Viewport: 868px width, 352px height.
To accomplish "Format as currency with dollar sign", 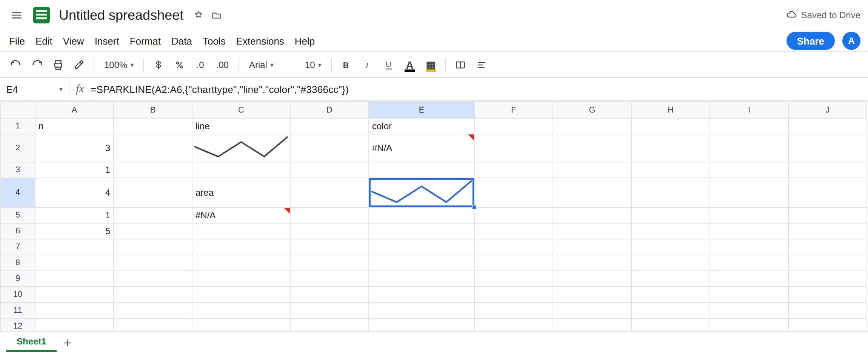I will pos(159,65).
